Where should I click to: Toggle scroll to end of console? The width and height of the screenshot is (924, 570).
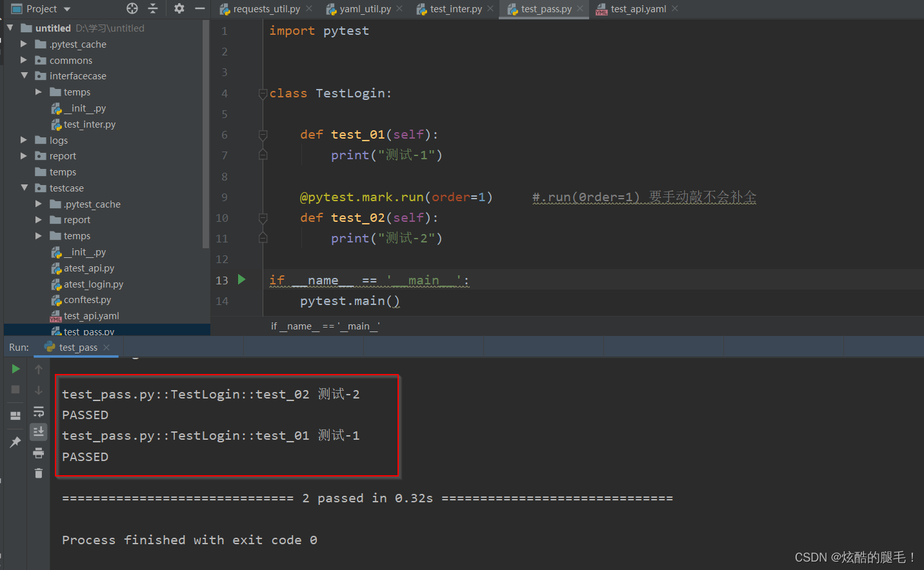click(x=39, y=431)
